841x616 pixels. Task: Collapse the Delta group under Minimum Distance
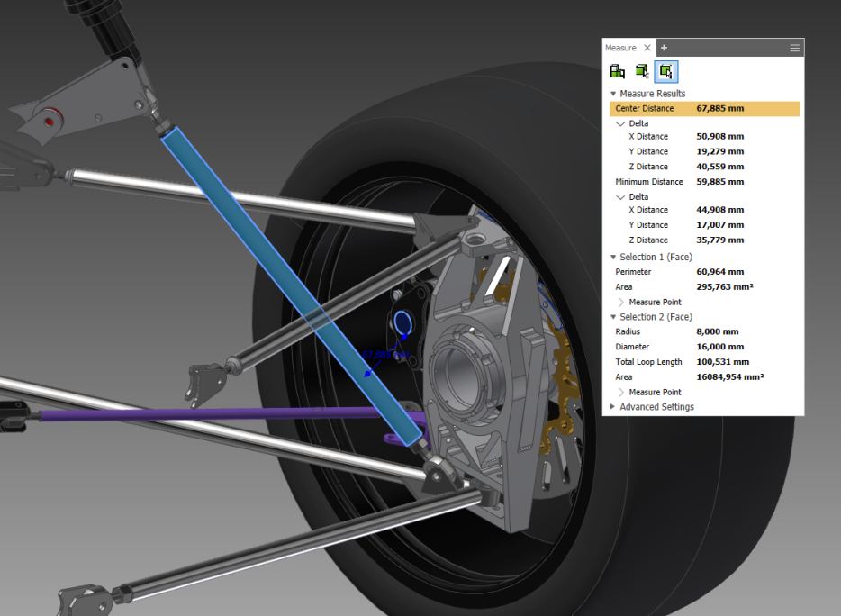[620, 197]
